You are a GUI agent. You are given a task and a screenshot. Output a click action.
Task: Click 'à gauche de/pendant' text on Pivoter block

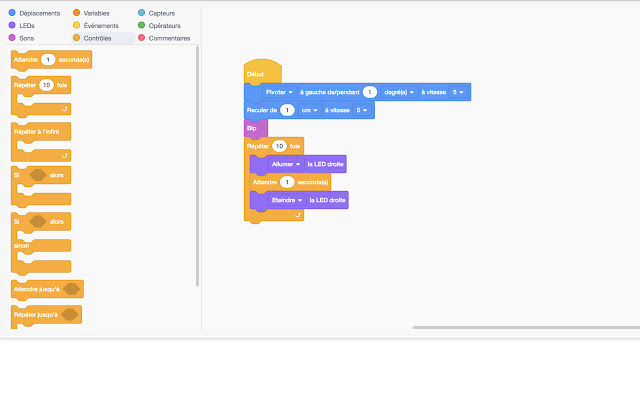pos(329,92)
